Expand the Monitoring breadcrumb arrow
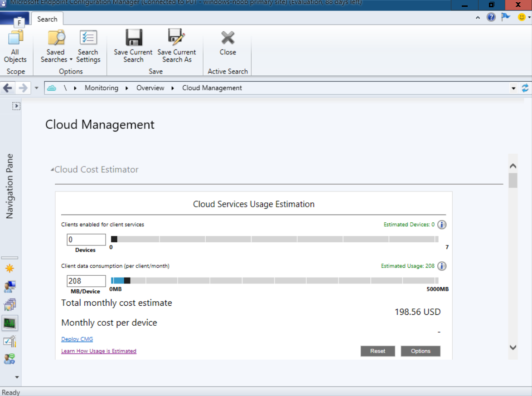Screen dimensions: 532x396 tap(126, 88)
